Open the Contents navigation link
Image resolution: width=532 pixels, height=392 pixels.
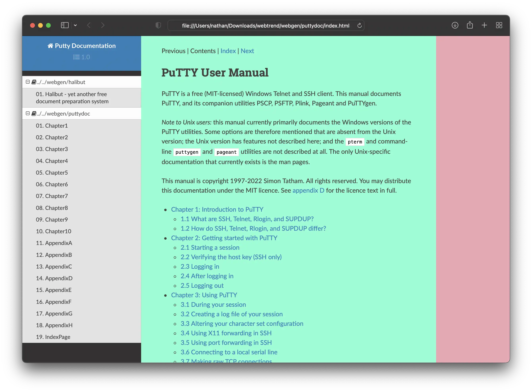pos(202,51)
